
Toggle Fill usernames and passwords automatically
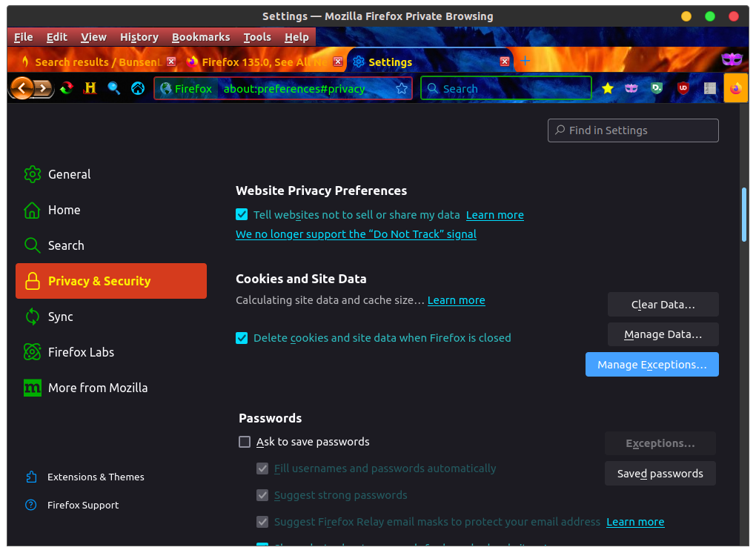(262, 468)
